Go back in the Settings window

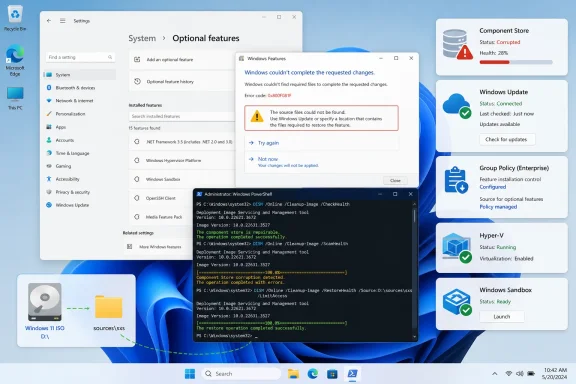[49, 21]
